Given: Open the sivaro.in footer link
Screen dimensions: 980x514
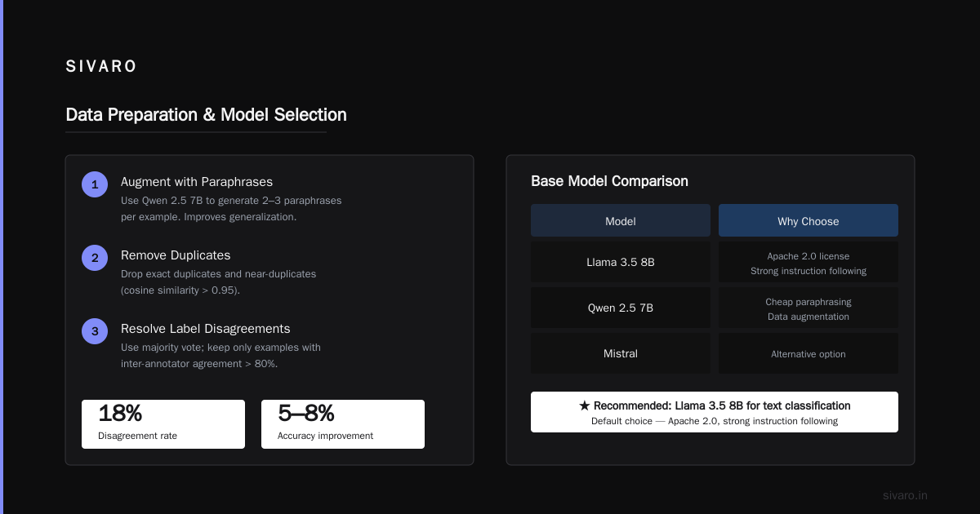Looking at the screenshot, I should 905,495.
